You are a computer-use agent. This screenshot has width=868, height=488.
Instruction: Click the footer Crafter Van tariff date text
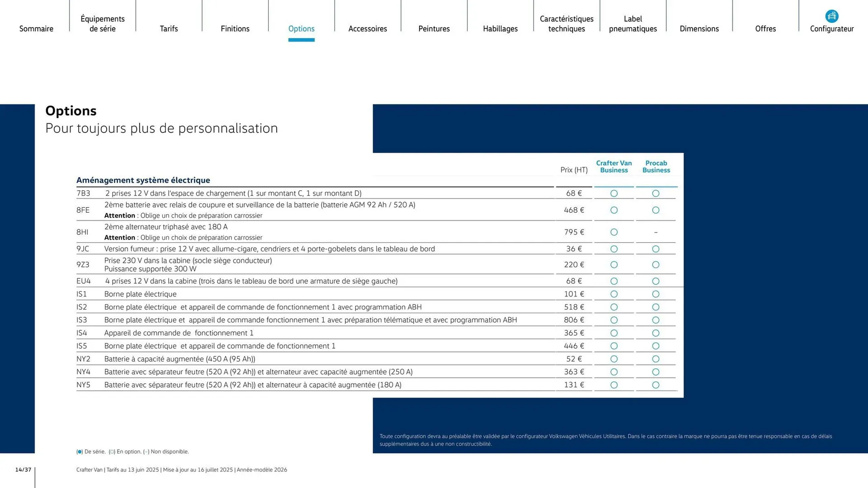tap(181, 469)
